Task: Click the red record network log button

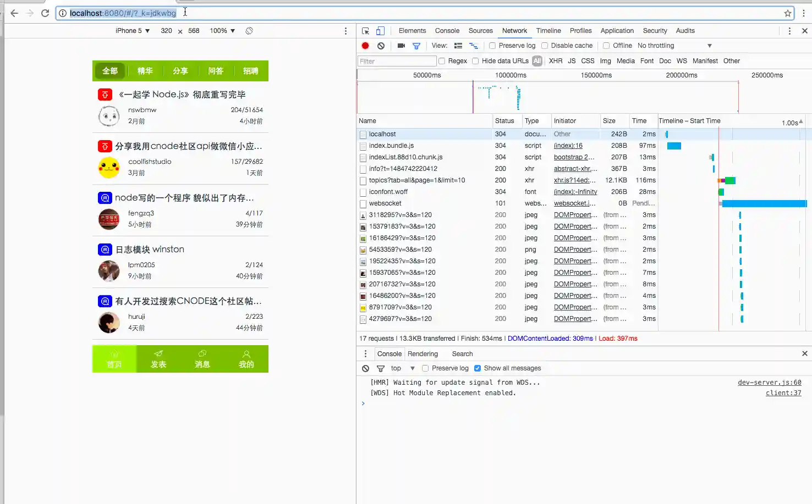Action: [x=365, y=46]
